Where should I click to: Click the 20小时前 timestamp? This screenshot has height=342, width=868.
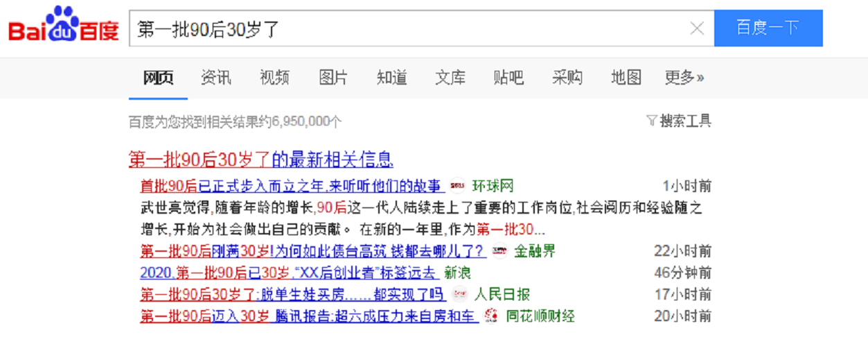tap(683, 316)
